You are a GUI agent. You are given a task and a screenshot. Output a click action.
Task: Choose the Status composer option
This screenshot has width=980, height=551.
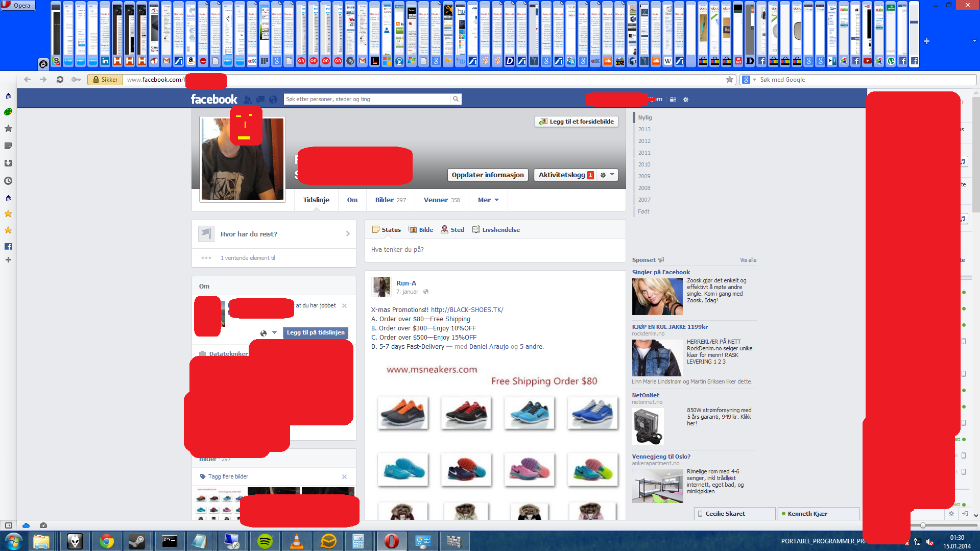tap(387, 230)
